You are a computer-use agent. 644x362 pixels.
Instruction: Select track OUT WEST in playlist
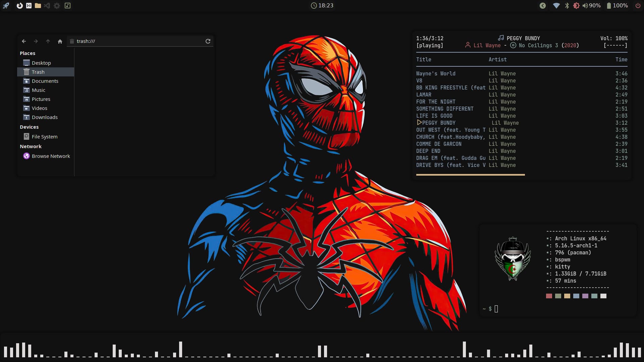tap(522, 130)
